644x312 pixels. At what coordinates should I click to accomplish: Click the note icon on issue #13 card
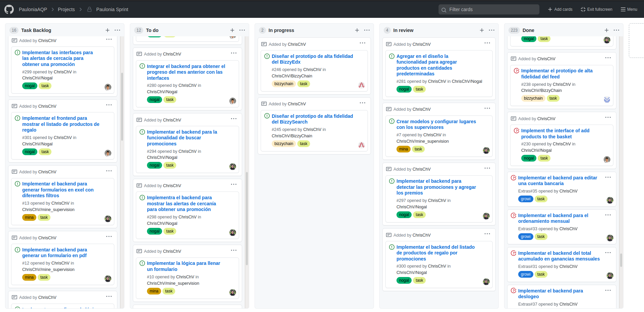pos(14,172)
